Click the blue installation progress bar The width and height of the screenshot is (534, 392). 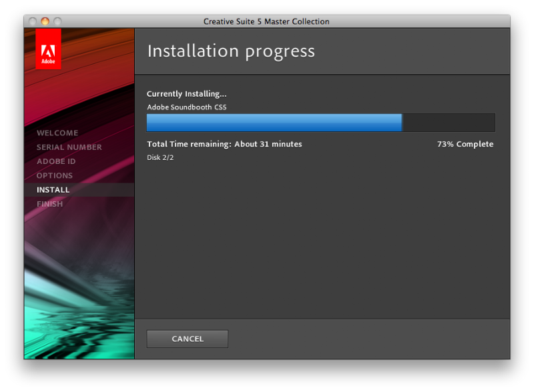321,123
